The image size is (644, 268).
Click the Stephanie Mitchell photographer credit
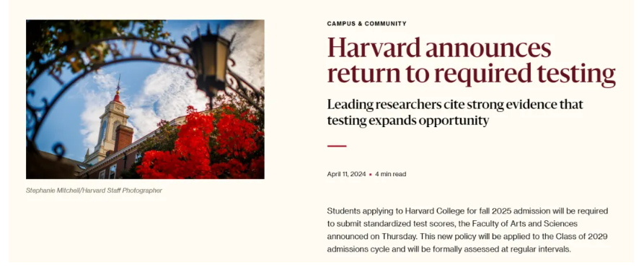[x=94, y=191]
